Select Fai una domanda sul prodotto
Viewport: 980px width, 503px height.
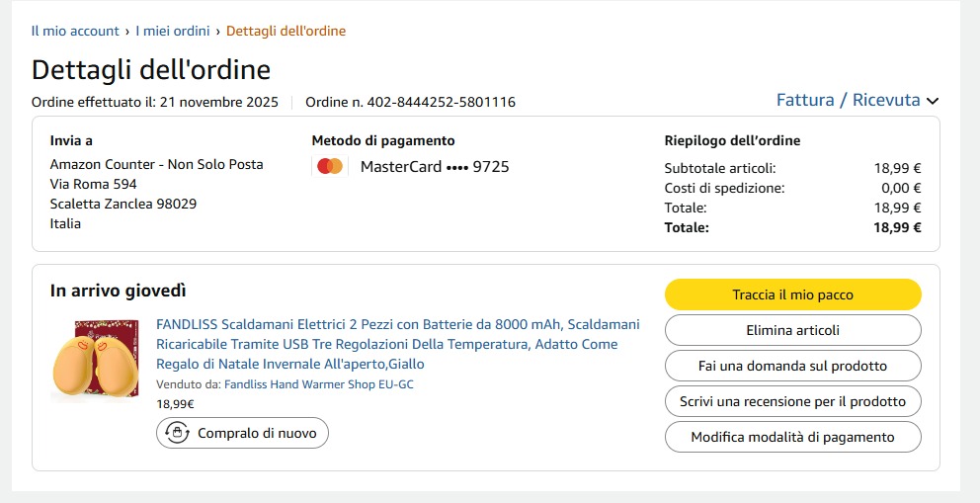pos(792,366)
